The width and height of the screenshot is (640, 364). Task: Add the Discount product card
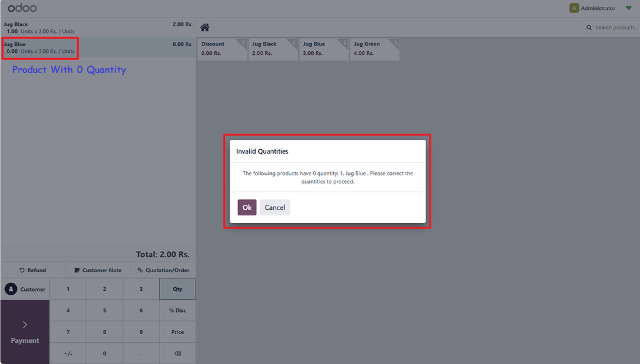(x=222, y=49)
